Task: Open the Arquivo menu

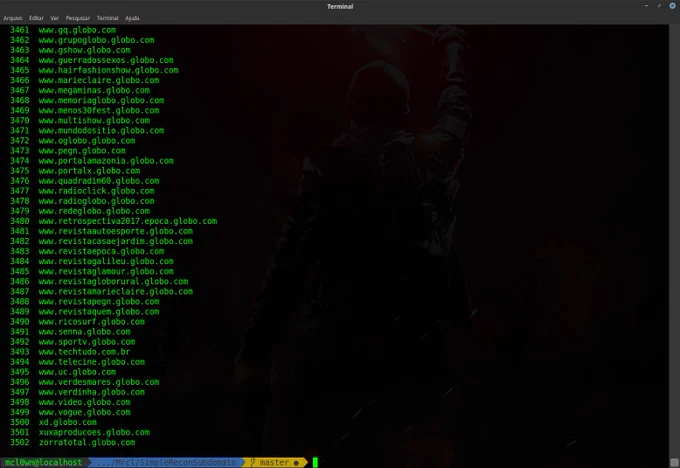Action: (x=13, y=18)
